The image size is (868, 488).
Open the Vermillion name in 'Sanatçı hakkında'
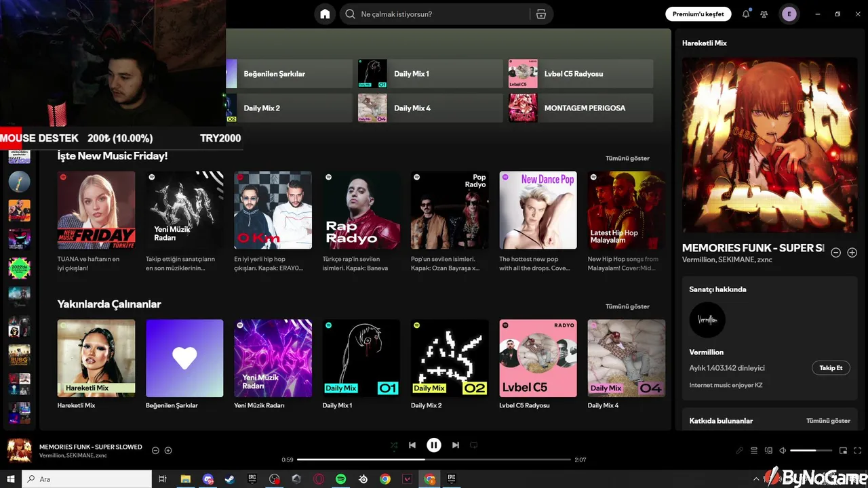[707, 352]
